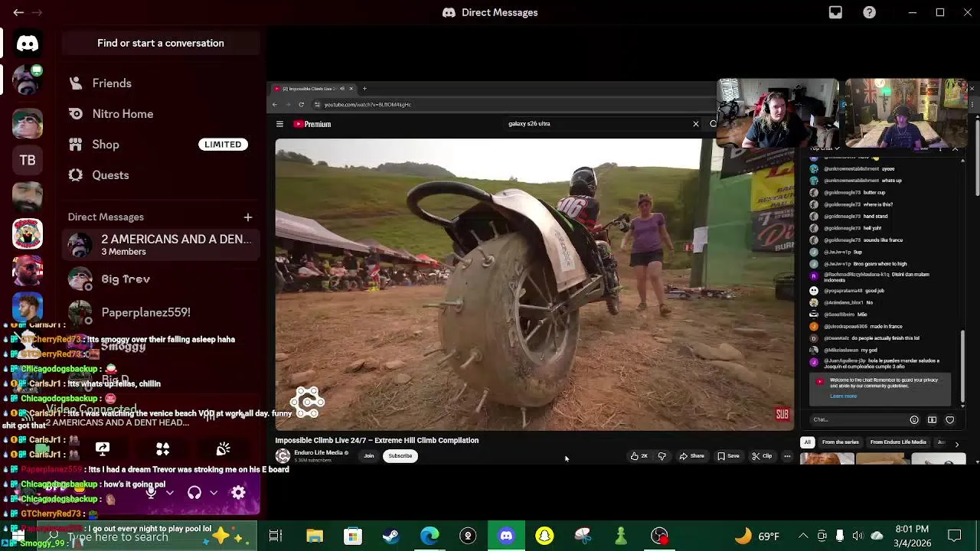980x551 pixels.
Task: Open Microsoft Edge from the taskbar
Action: (430, 536)
